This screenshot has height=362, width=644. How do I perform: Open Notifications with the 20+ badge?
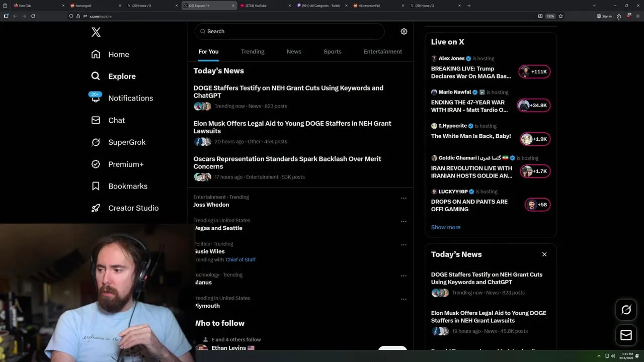coord(122,98)
